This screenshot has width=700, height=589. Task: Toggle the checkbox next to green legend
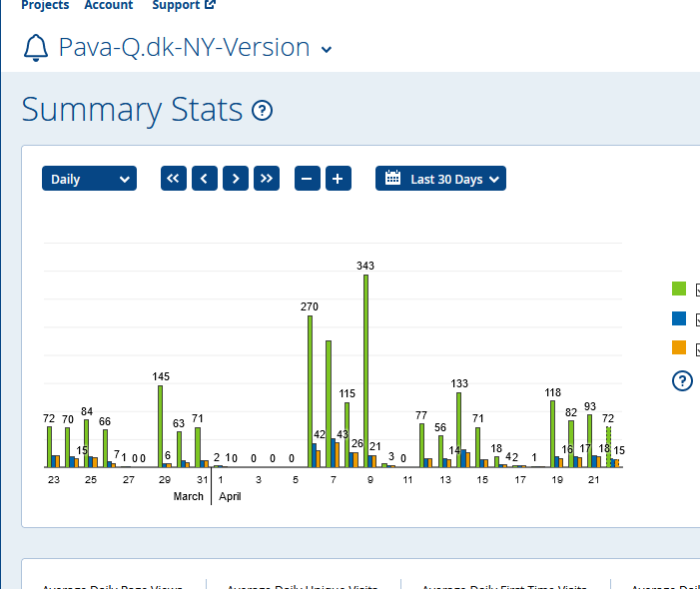[x=698, y=290]
